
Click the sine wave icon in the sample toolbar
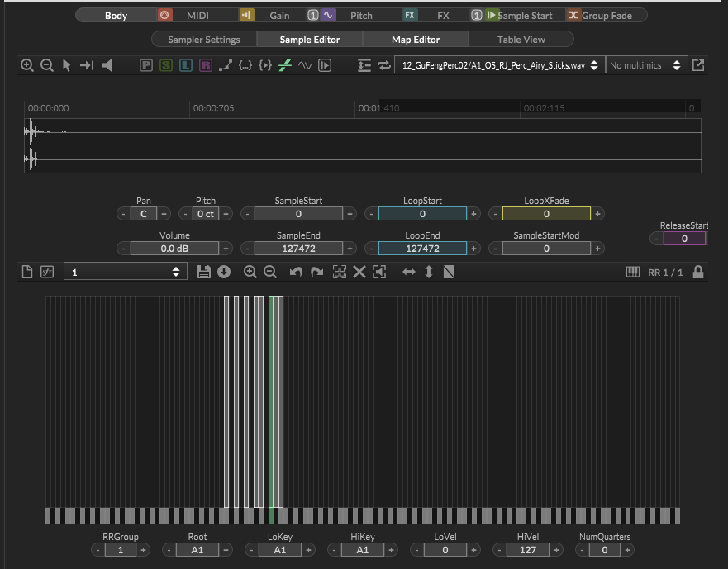coord(305,65)
